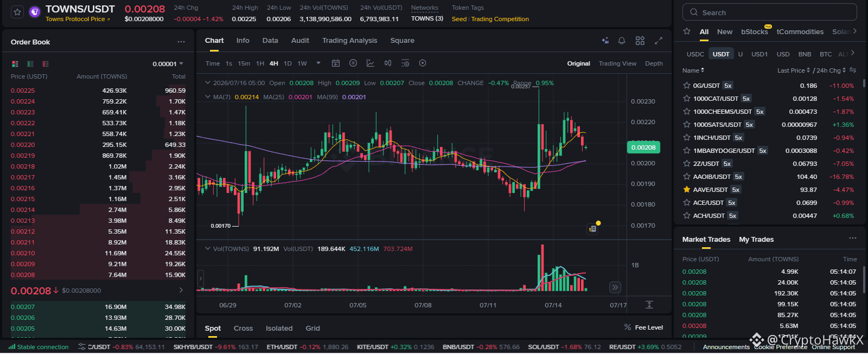Screen dimensions: 868x354
Task: Favorite 1000CAT/USDT with its star
Action: coord(687,99)
